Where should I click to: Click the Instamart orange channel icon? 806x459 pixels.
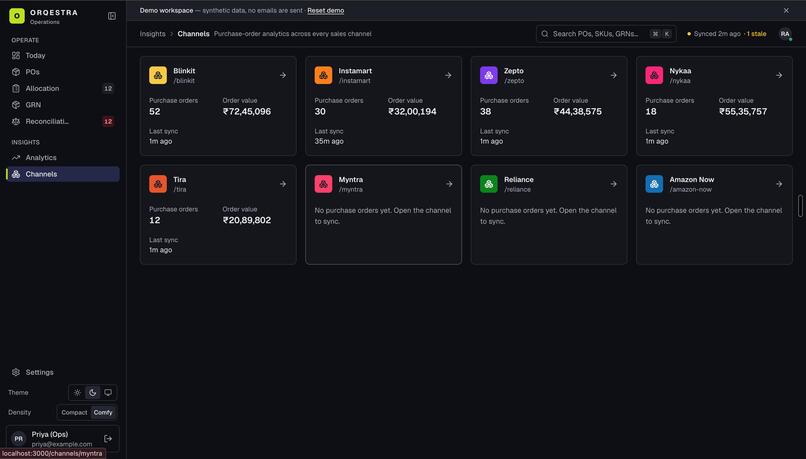tap(323, 75)
